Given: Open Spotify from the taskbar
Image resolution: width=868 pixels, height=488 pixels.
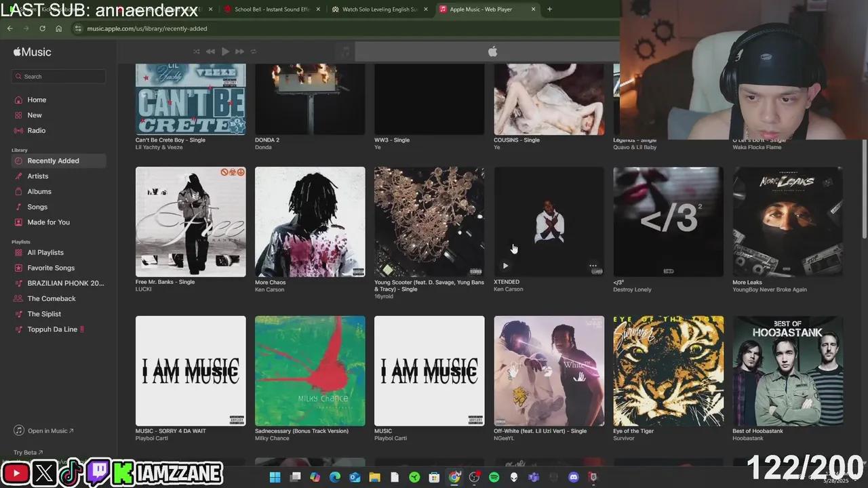Looking at the screenshot, I should 494,478.
